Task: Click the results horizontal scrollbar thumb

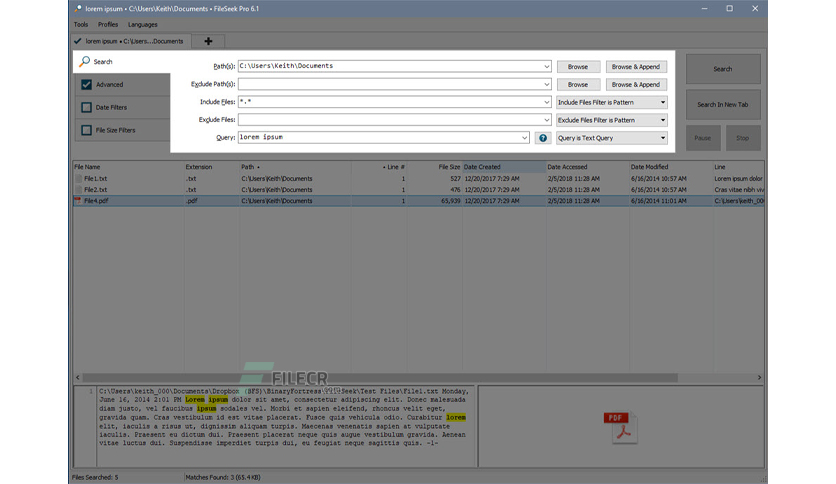Action: (380, 377)
